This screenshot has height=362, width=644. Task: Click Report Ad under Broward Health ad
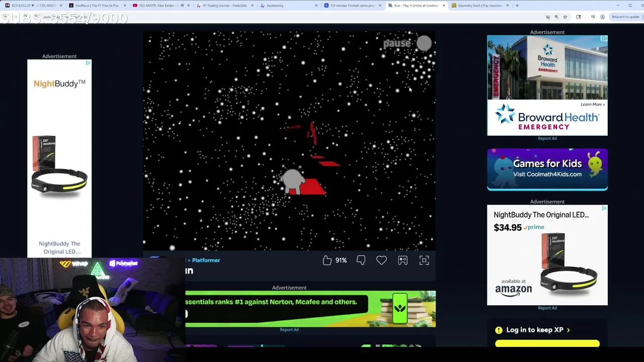point(547,138)
